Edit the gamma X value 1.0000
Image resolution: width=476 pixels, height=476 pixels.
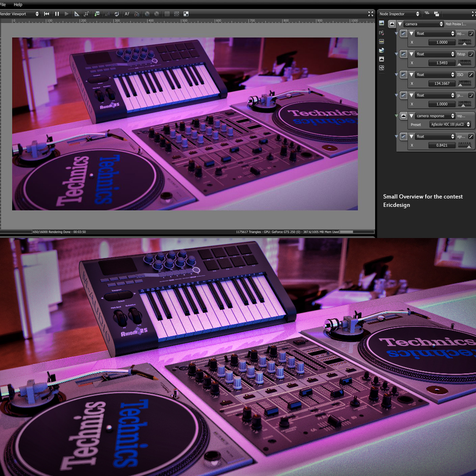coord(442,104)
